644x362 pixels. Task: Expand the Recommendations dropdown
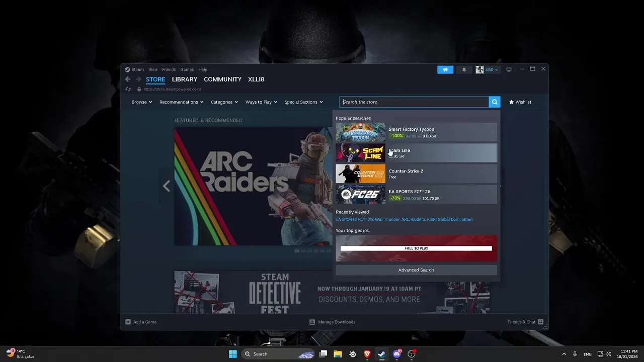point(181,102)
